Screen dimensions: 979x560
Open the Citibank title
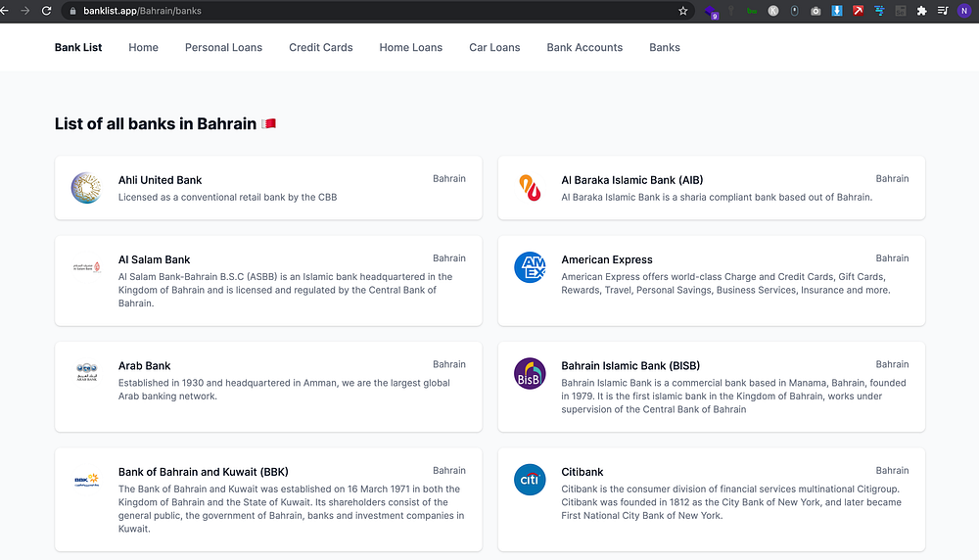pyautogui.click(x=582, y=472)
